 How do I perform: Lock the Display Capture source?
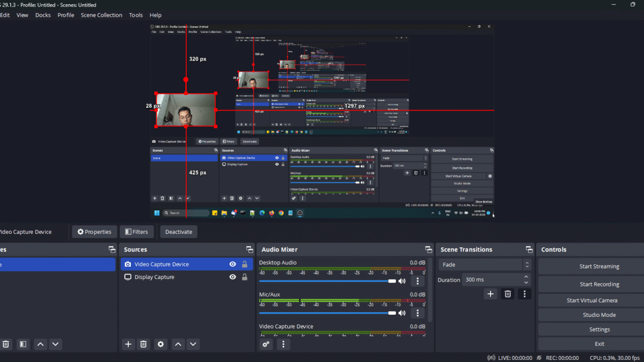(245, 277)
